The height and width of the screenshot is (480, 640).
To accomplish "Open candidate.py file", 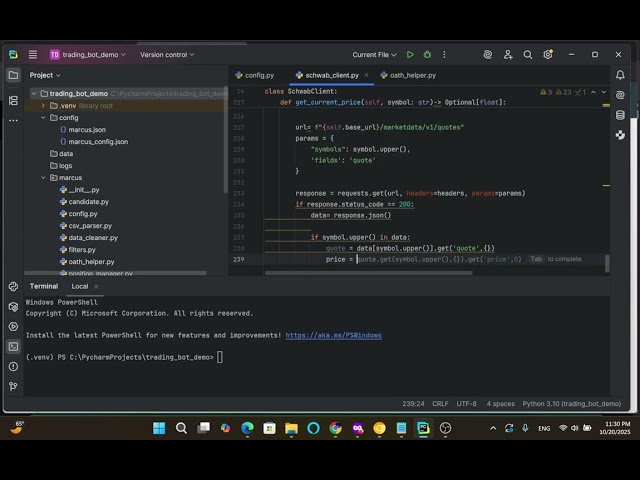I will click(x=84, y=202).
